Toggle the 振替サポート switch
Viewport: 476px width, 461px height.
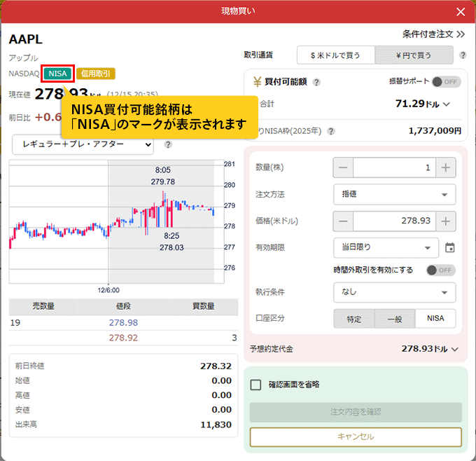(x=446, y=82)
